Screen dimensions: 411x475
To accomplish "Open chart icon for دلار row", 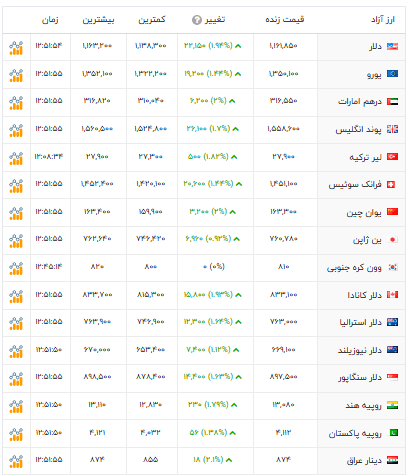I will (x=16, y=48).
